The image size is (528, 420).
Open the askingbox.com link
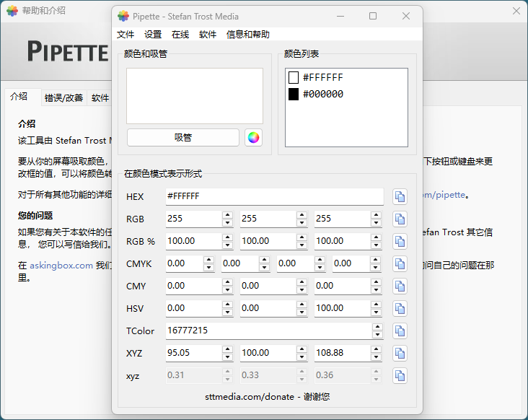[61, 265]
